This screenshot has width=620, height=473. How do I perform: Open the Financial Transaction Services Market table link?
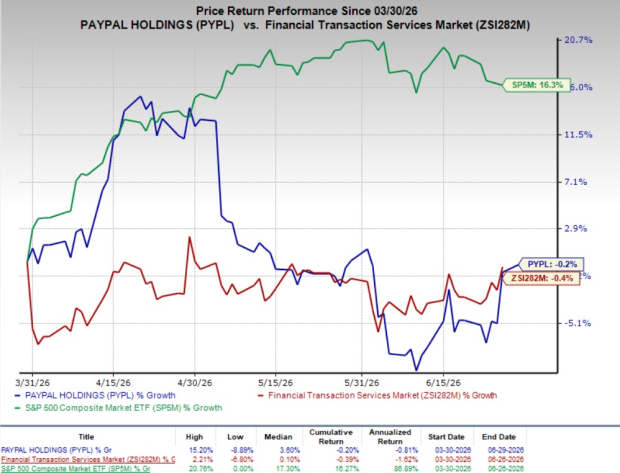pyautogui.click(x=88, y=460)
